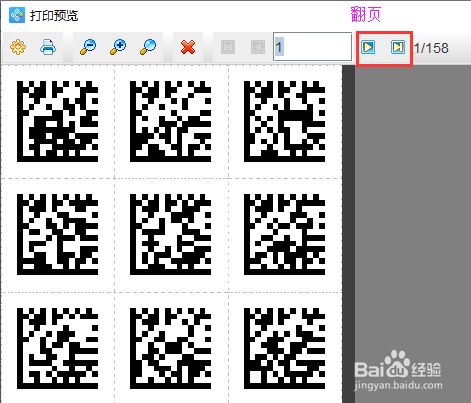471x403 pixels.
Task: Close preview using the red X icon
Action: 188,47
